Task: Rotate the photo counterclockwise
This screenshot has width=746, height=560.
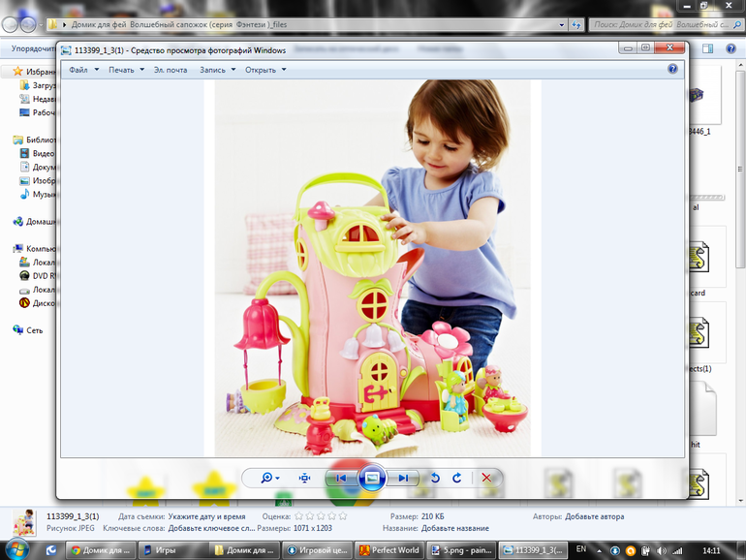Action: point(435,478)
